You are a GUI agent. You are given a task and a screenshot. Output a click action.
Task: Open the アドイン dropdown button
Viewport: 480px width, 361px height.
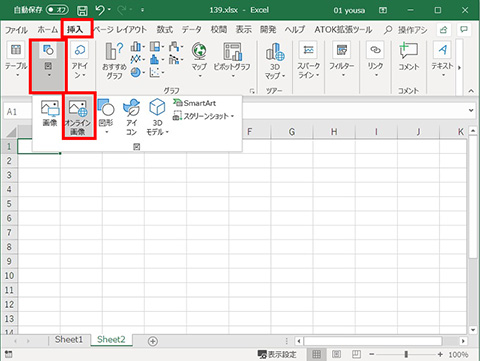point(80,61)
